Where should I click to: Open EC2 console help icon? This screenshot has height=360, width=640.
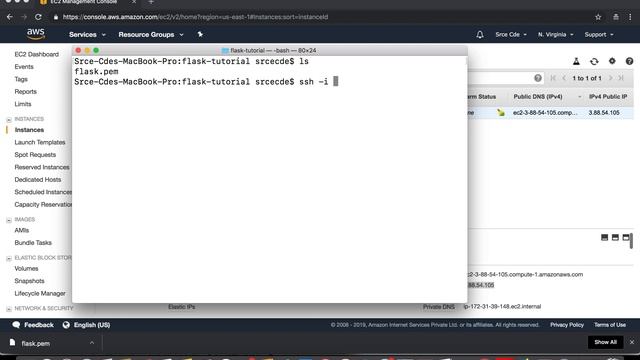[x=629, y=61]
